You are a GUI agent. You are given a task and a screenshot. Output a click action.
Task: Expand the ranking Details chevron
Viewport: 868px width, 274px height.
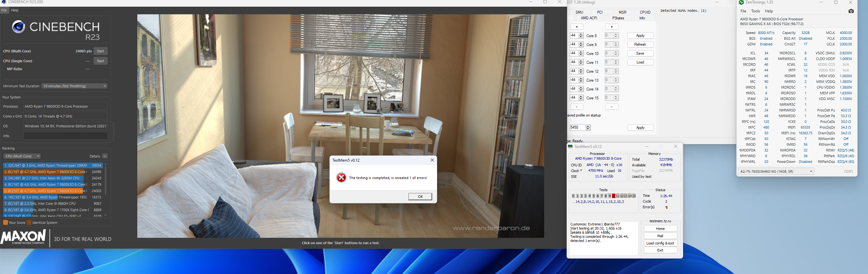[105, 156]
